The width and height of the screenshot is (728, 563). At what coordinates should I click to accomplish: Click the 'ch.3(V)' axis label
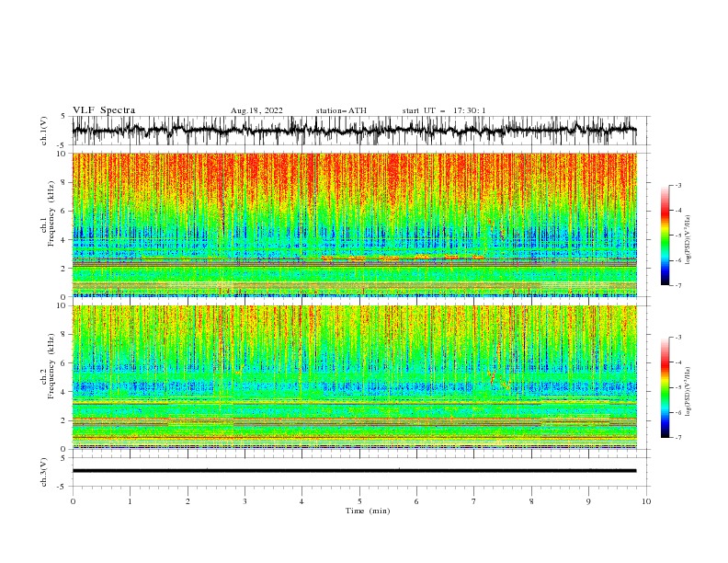click(44, 472)
